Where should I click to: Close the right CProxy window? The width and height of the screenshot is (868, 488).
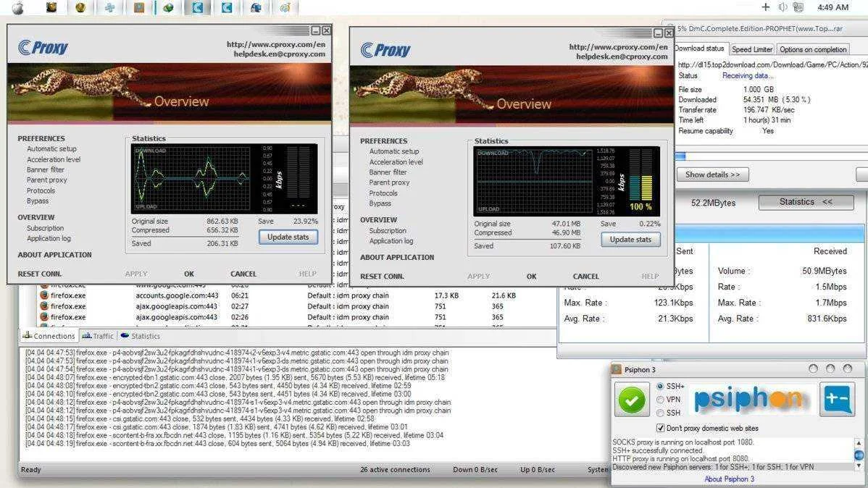click(669, 33)
